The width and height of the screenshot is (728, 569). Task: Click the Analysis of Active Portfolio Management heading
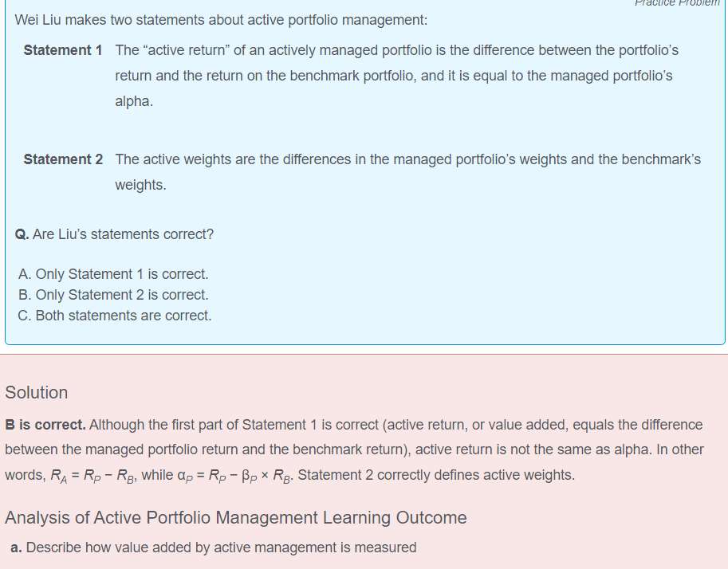tap(236, 517)
